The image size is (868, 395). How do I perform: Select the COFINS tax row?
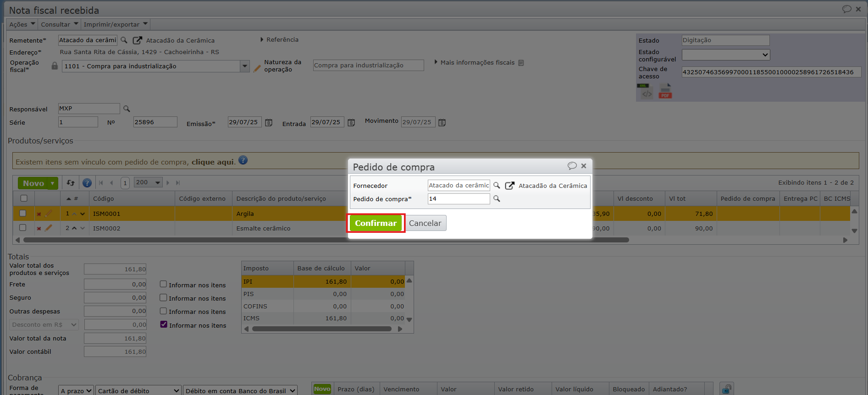coord(323,306)
